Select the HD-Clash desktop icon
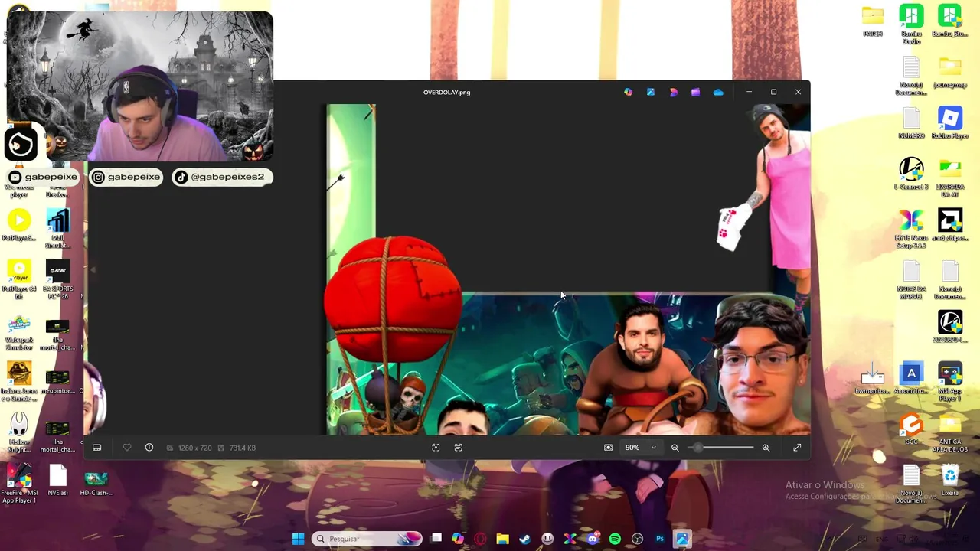 pyautogui.click(x=96, y=482)
